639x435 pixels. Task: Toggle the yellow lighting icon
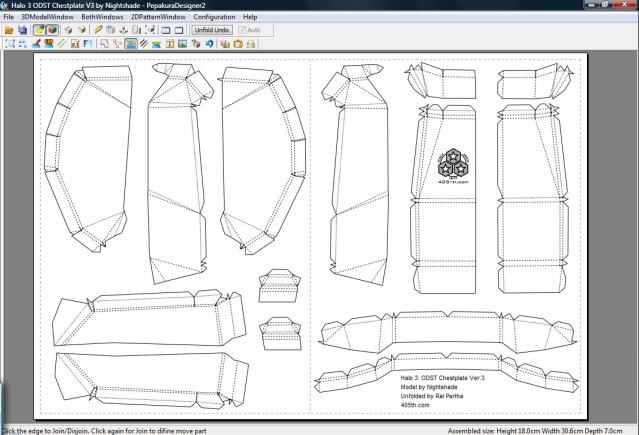39,30
